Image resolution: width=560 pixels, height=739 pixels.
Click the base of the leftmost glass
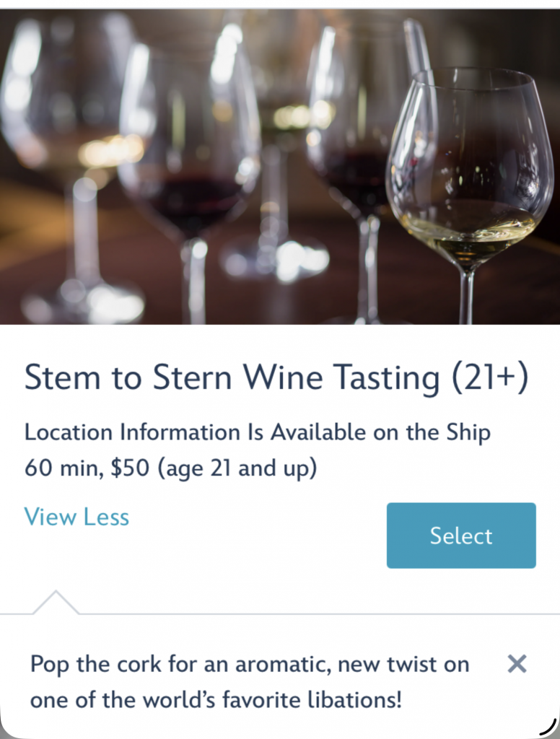click(81, 303)
